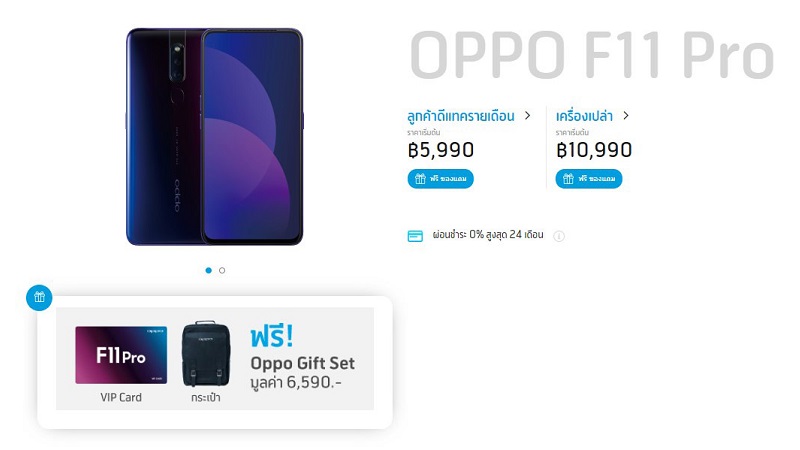The height and width of the screenshot is (450, 800).
Task: Click the credit card installment icon
Action: point(415,236)
